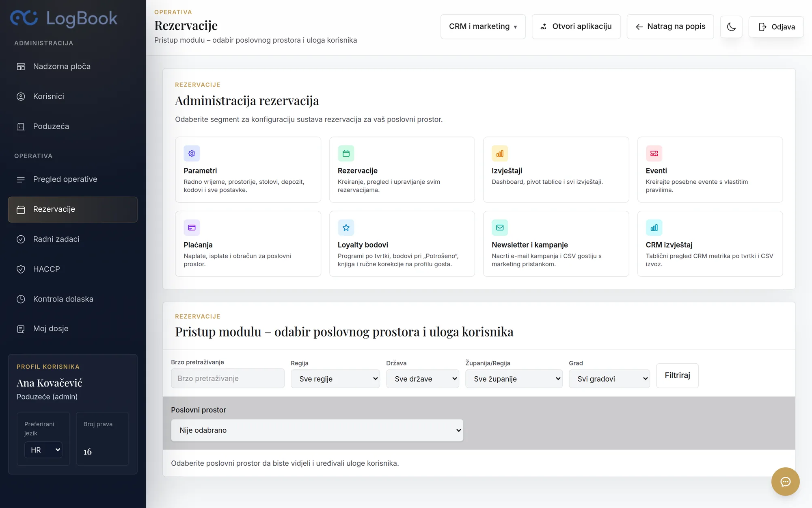Open the Eventi card title
Screen dimensions: 812x508
pos(656,171)
